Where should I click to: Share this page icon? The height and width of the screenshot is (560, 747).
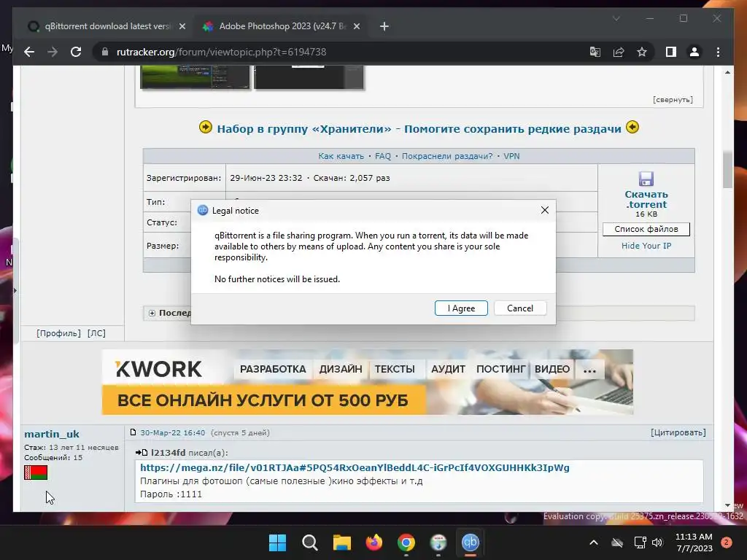(x=619, y=52)
